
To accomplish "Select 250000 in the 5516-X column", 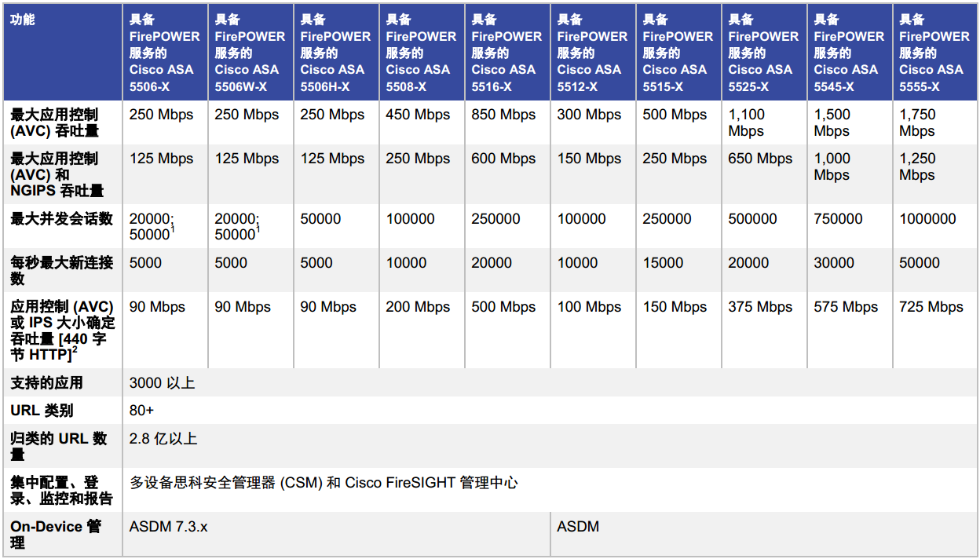I will [496, 219].
